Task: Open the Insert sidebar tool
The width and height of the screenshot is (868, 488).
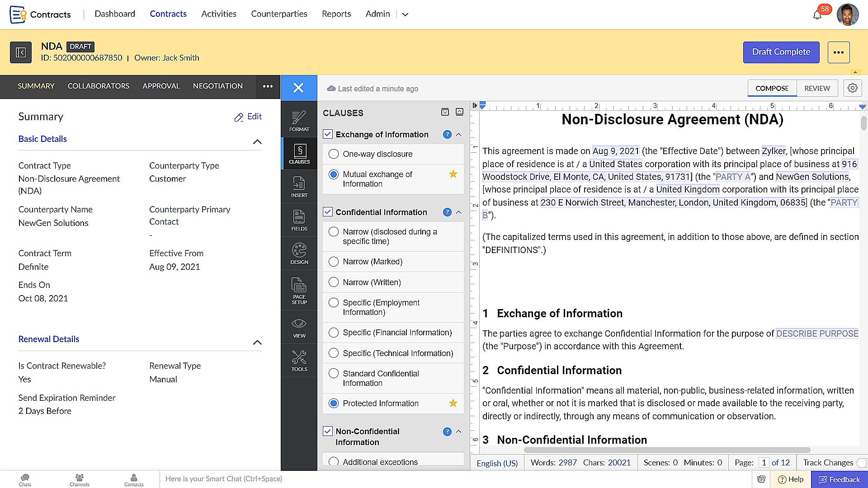Action: (x=299, y=187)
